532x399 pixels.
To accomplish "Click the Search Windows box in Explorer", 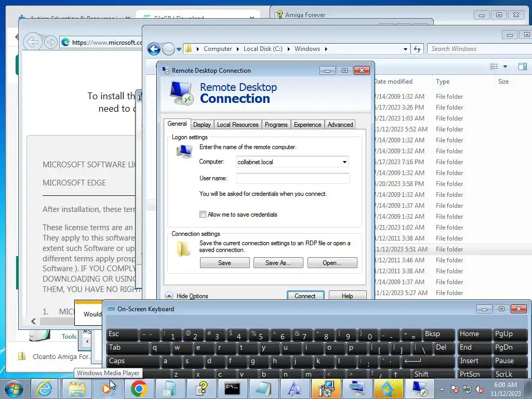I will pyautogui.click(x=480, y=49).
